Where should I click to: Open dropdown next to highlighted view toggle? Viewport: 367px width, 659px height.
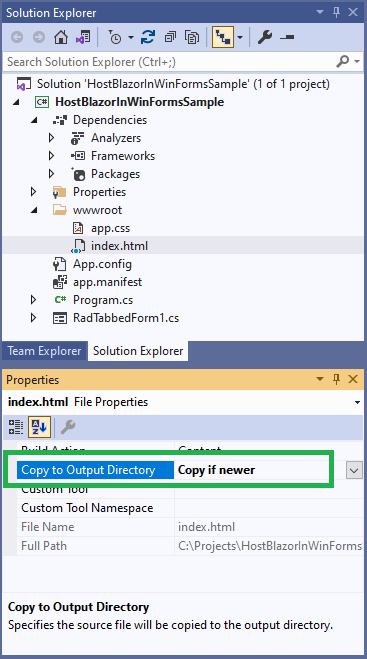click(x=240, y=37)
